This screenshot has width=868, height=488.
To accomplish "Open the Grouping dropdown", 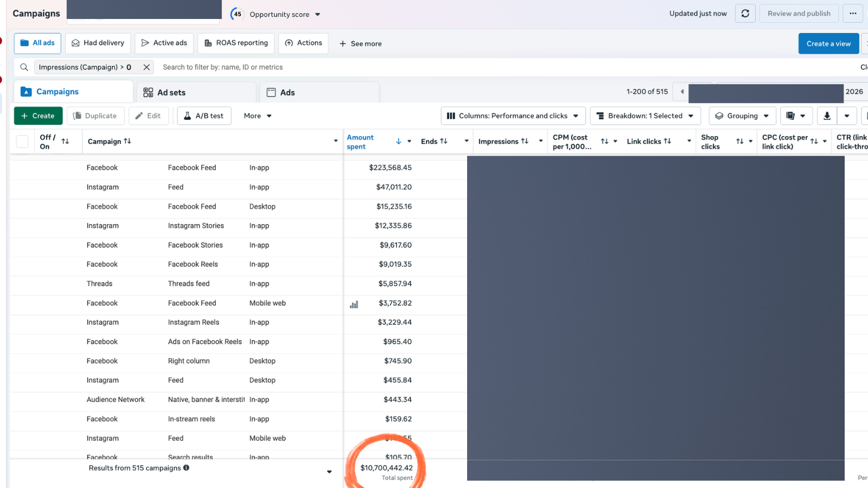I will pyautogui.click(x=742, y=116).
